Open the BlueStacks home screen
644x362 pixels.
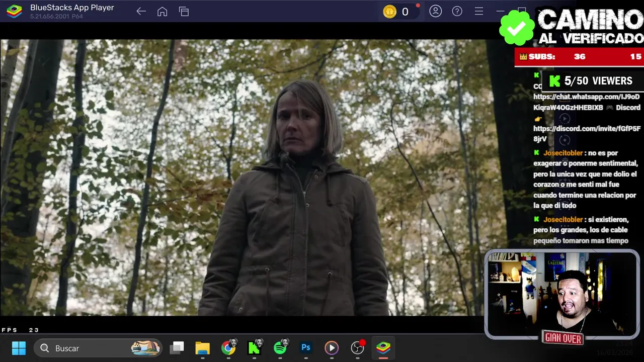pos(162,12)
